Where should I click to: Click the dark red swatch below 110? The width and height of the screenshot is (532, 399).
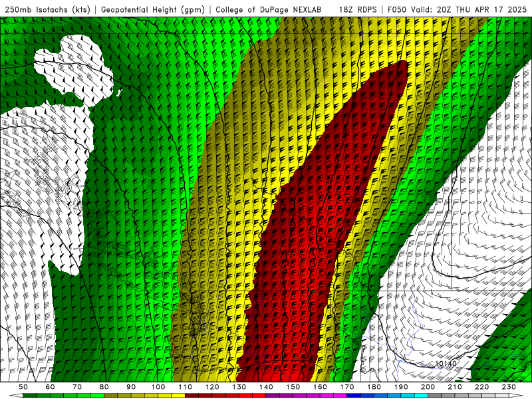[x=192, y=396]
